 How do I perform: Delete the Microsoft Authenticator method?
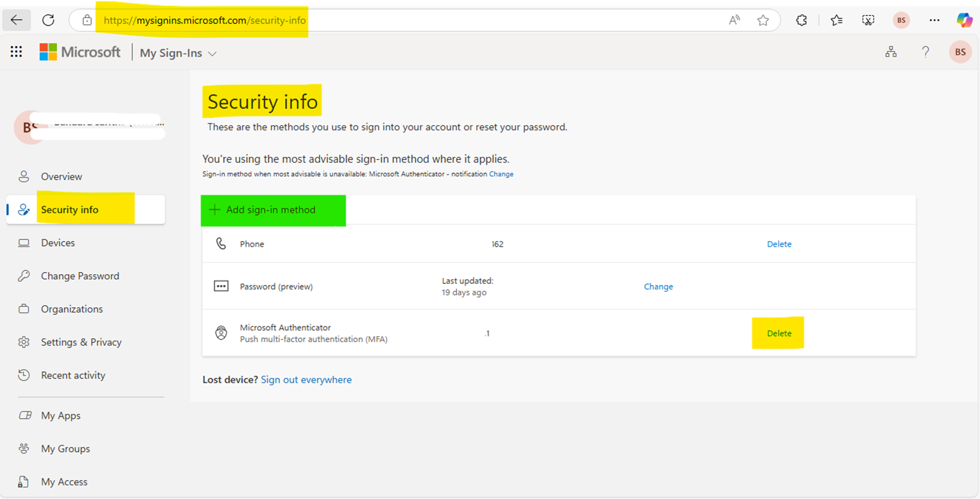(778, 333)
